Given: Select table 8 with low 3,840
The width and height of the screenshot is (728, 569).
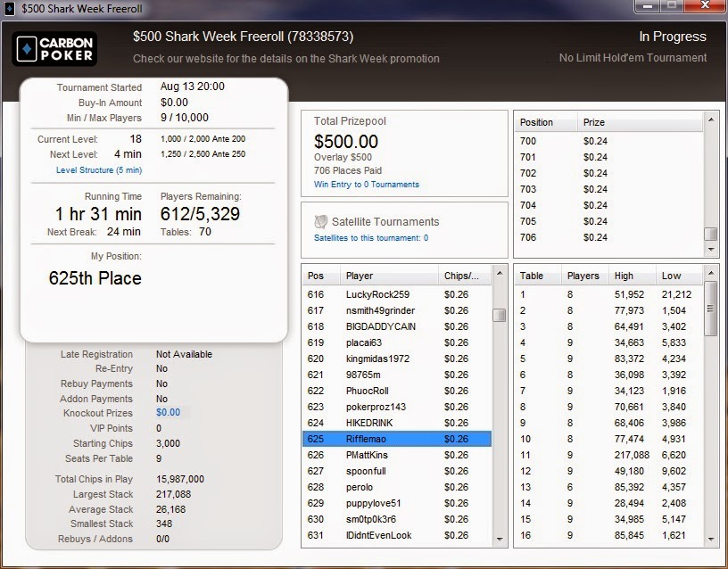Looking at the screenshot, I should tap(608, 407).
